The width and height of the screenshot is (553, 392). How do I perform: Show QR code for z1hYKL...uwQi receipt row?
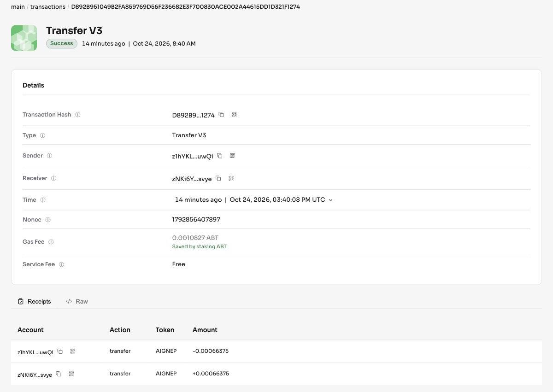73,351
